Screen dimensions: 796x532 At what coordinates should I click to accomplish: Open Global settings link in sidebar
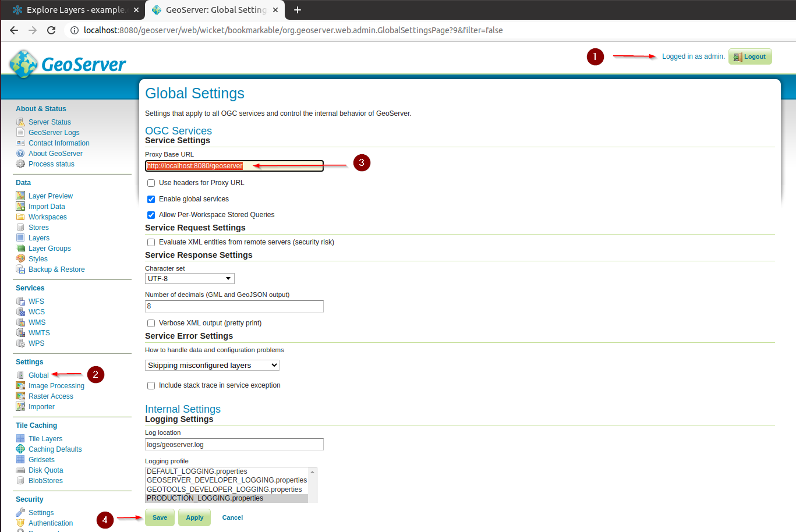(38, 375)
